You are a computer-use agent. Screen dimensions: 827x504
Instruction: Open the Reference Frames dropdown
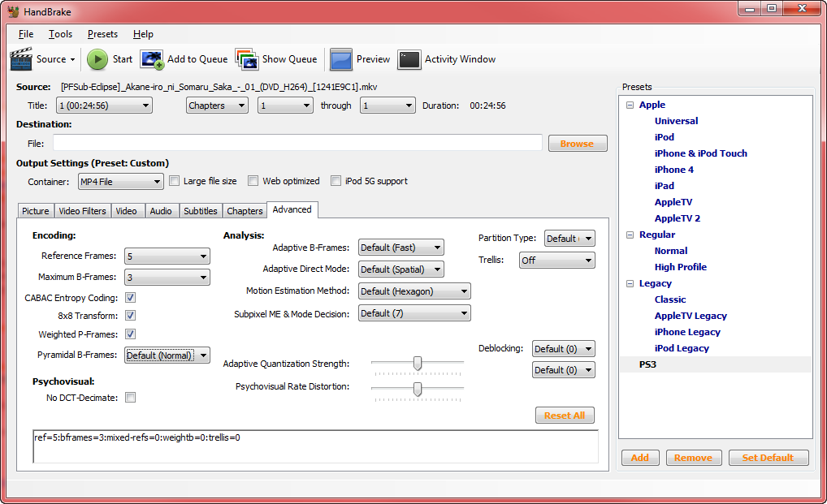click(167, 256)
